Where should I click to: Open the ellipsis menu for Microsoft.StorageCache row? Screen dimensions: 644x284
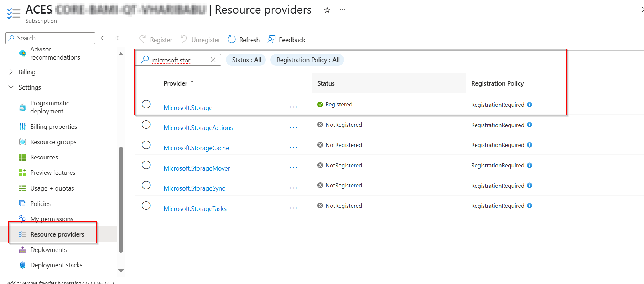coord(294,147)
